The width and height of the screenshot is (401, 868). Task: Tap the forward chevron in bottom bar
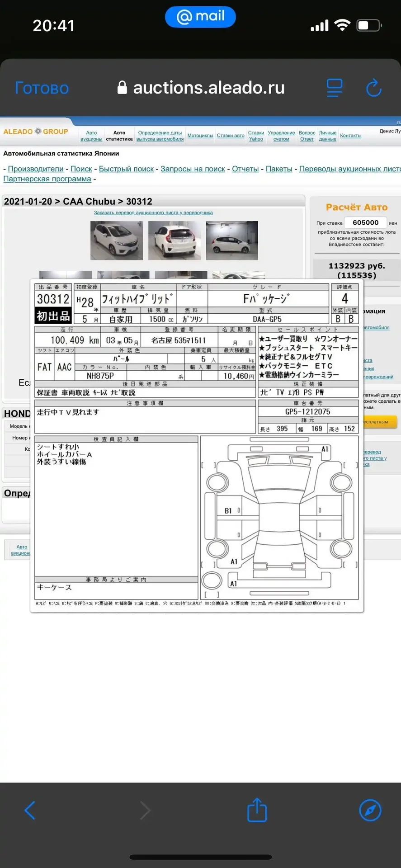(145, 810)
